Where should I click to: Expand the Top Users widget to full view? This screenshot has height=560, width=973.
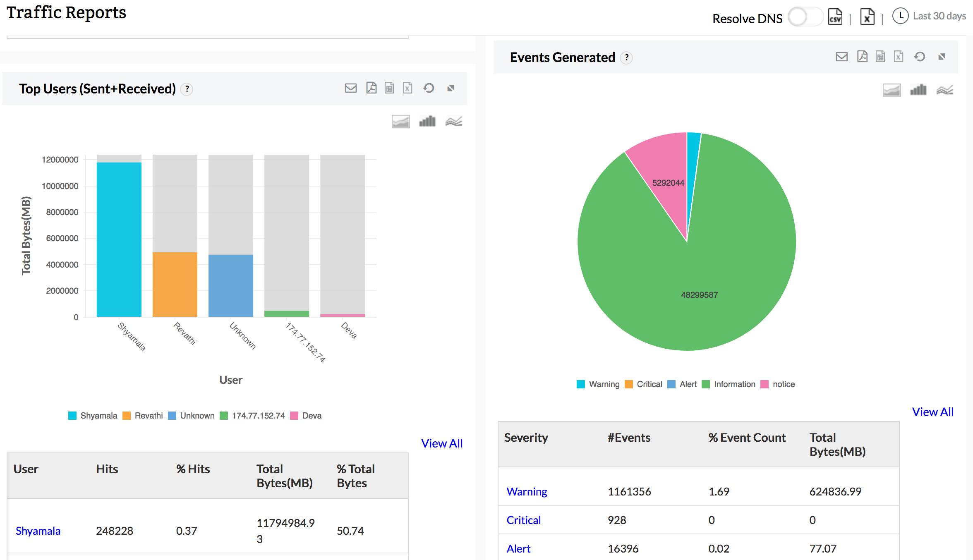pyautogui.click(x=451, y=88)
